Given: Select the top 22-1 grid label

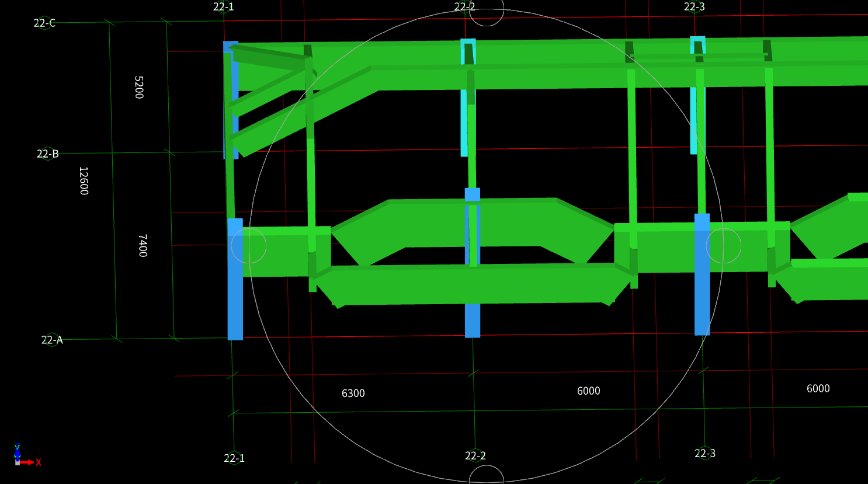Looking at the screenshot, I should pos(223,6).
